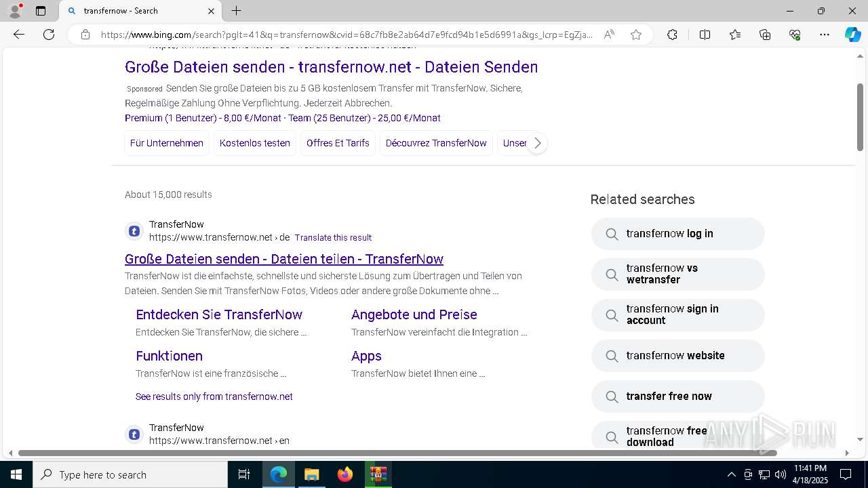This screenshot has height=488, width=868.
Task: Click the scroll right arrow of horizontal scrollbar
Action: click(x=847, y=453)
